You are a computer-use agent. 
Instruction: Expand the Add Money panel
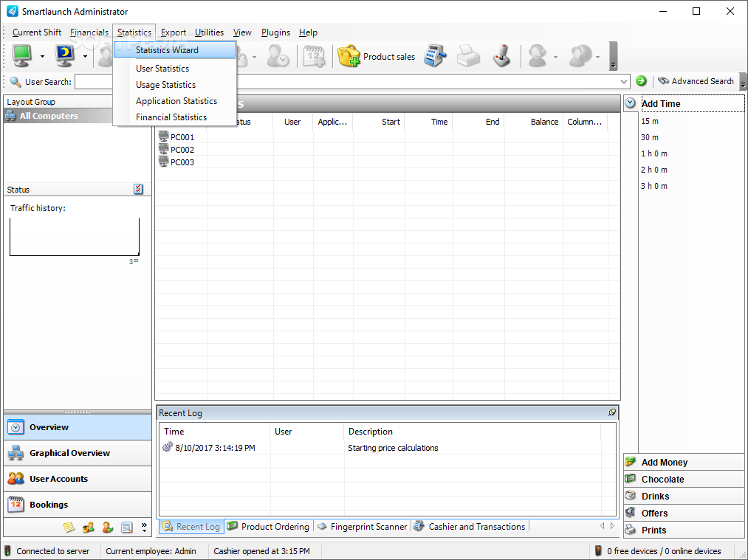[x=684, y=463]
